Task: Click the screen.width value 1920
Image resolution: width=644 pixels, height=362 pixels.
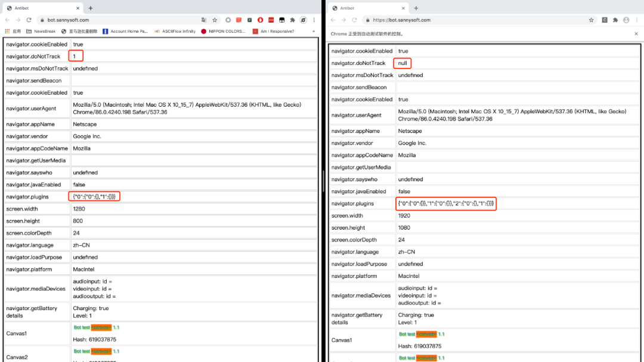Action: pyautogui.click(x=404, y=215)
